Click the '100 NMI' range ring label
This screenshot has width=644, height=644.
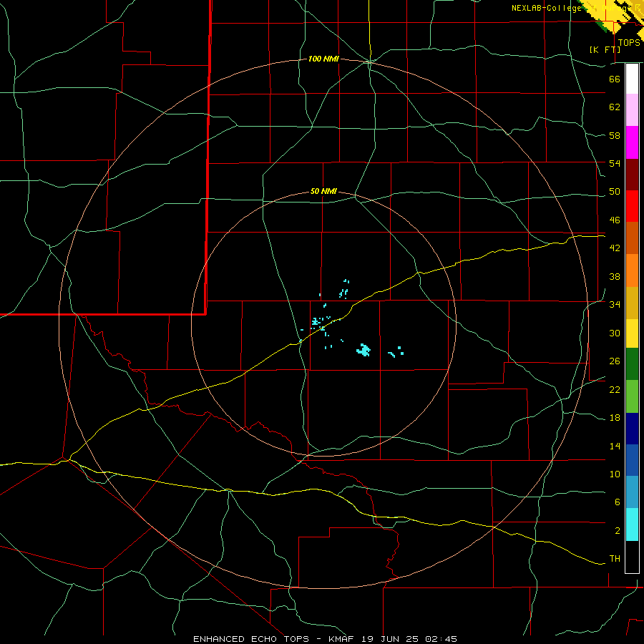click(x=323, y=59)
